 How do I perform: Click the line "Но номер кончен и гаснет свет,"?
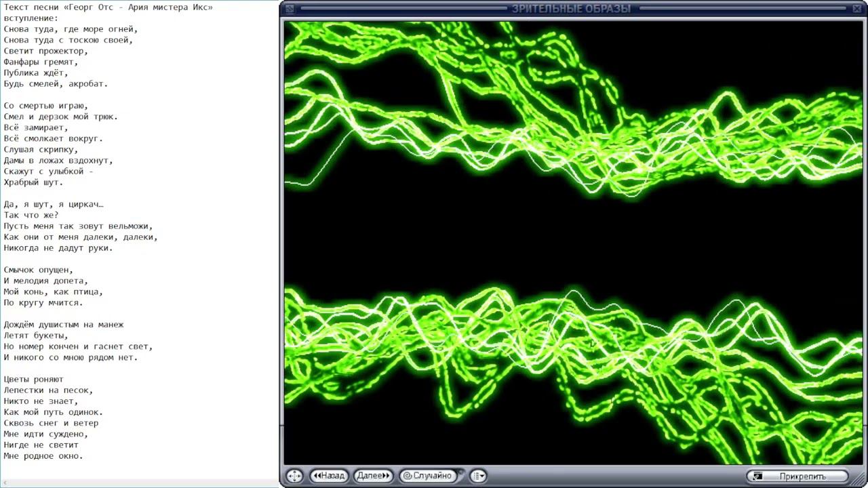pos(79,346)
